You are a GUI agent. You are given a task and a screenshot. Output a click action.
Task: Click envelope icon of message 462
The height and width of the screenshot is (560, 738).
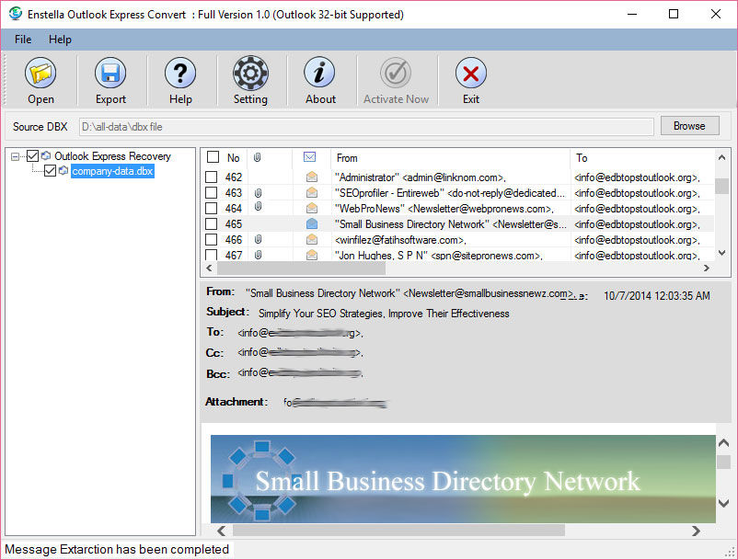(x=312, y=177)
